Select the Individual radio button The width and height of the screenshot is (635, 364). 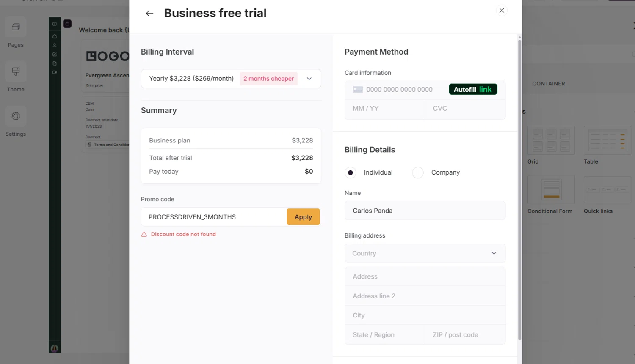pos(350,172)
